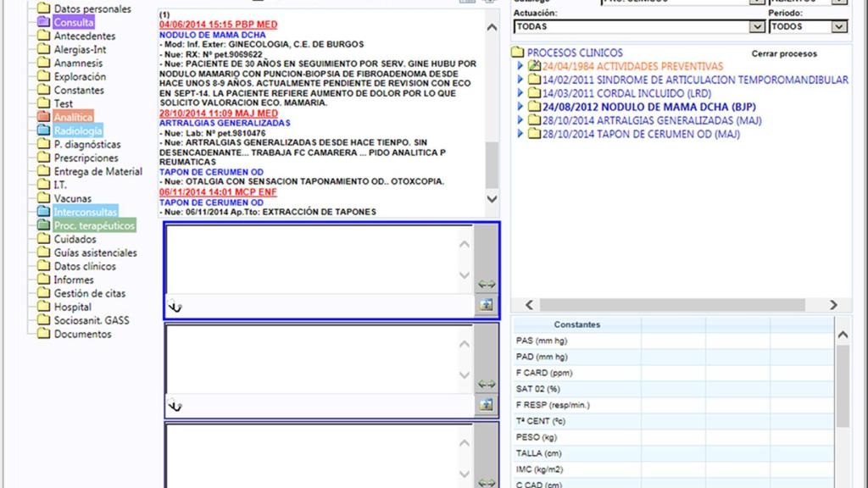This screenshot has width=868, height=488.
Task: Open the Vacunas folder in the sidebar
Action: [x=72, y=198]
